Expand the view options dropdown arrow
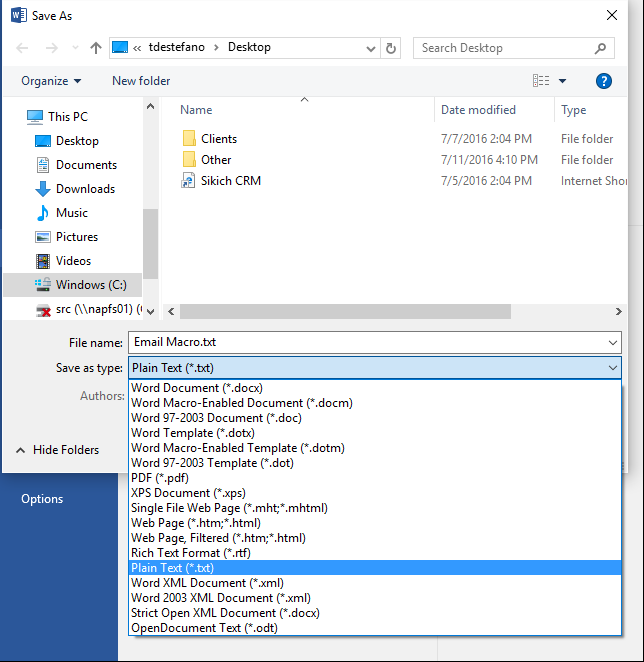Screen dimensions: 644x662 (562, 81)
